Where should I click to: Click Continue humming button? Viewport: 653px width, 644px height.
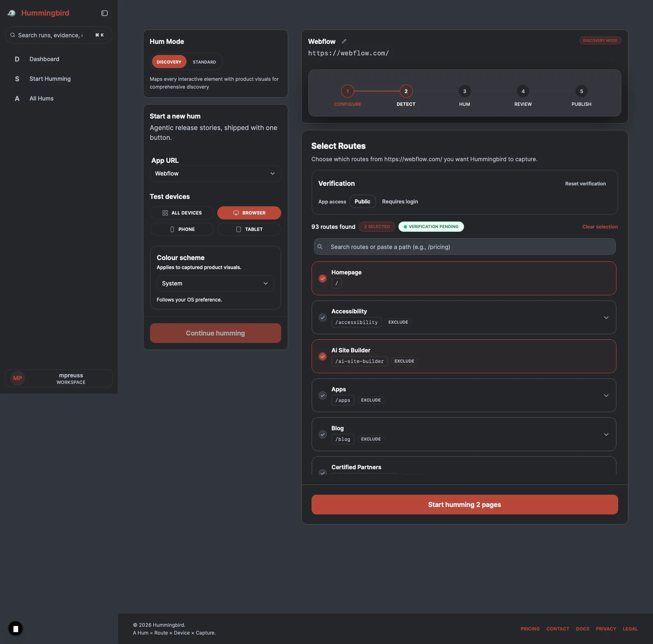point(216,333)
